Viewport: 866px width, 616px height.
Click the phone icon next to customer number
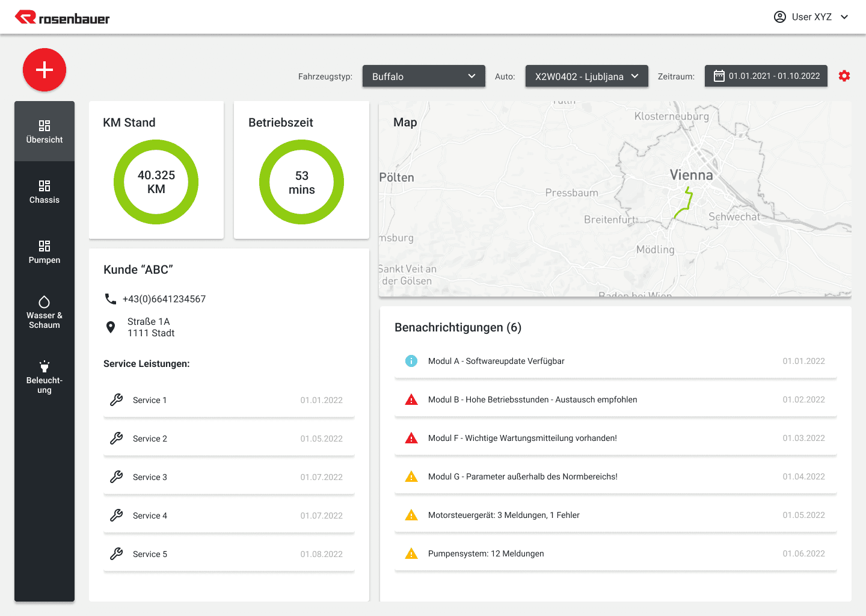111,299
